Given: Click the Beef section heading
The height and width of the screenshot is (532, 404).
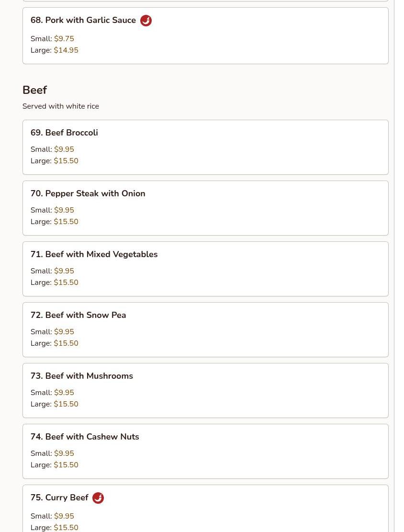Looking at the screenshot, I should pyautogui.click(x=34, y=90).
